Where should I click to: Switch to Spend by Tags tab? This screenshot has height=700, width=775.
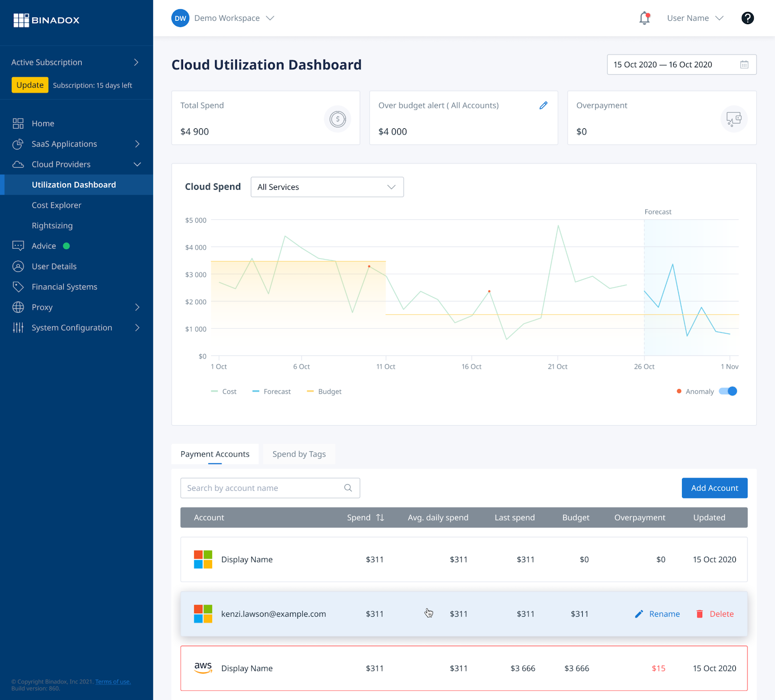299,454
